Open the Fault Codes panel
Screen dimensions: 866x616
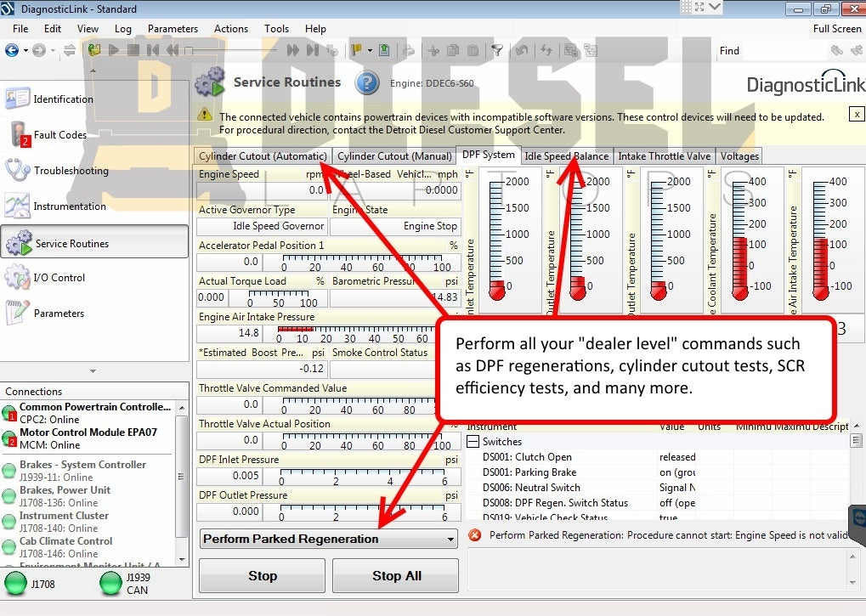(93, 135)
